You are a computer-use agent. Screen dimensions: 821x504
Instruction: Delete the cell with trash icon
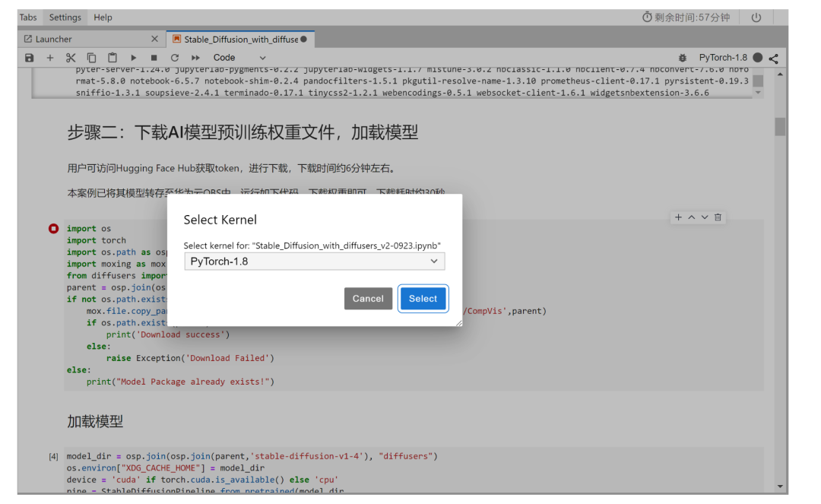tap(718, 217)
